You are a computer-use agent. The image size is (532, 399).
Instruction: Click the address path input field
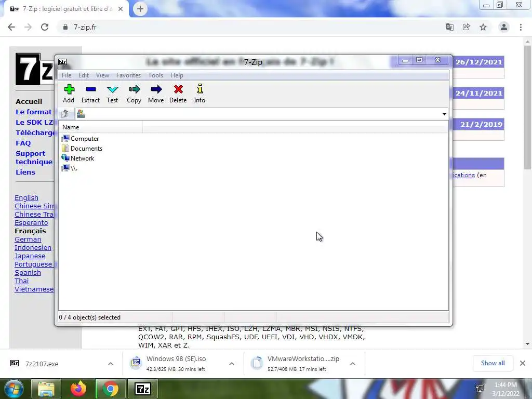[x=263, y=114]
